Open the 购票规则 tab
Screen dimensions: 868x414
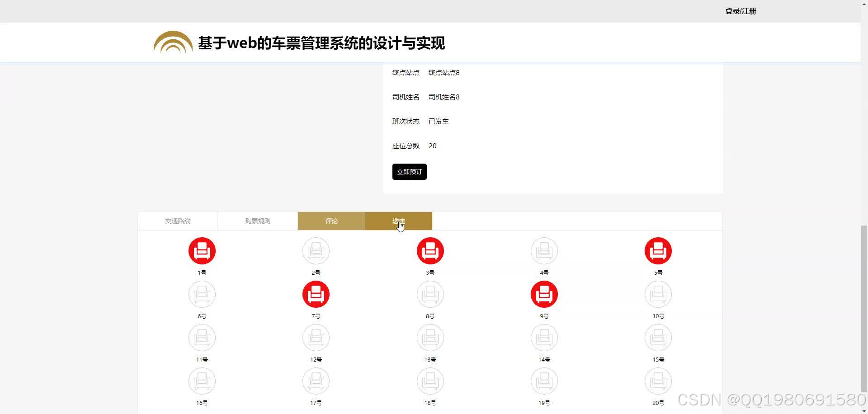pos(257,221)
